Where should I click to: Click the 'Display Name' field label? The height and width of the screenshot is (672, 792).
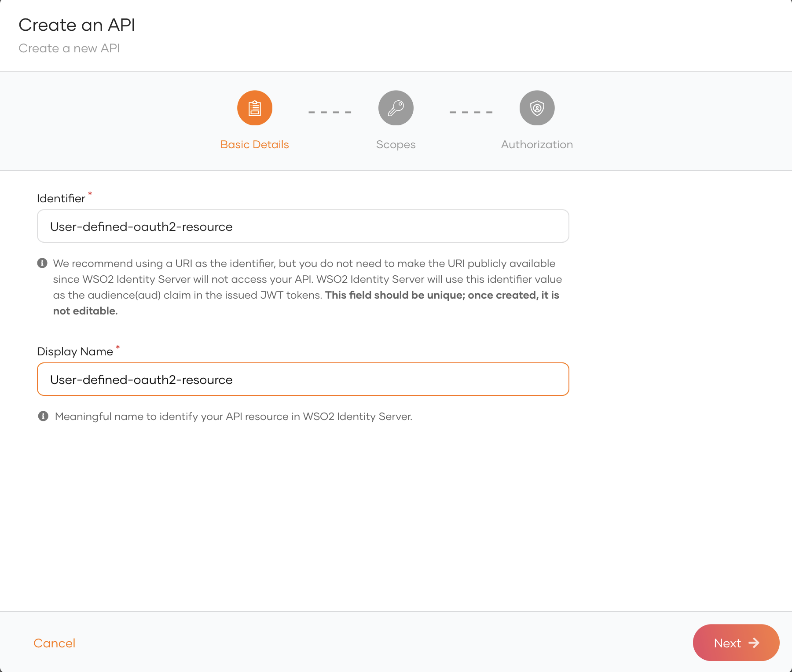pos(75,351)
